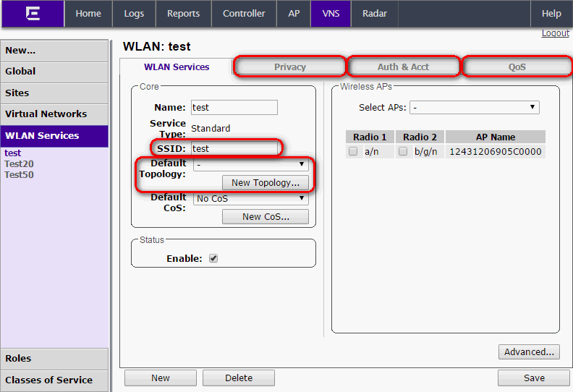
Task: Click the Logout link
Action: click(555, 33)
